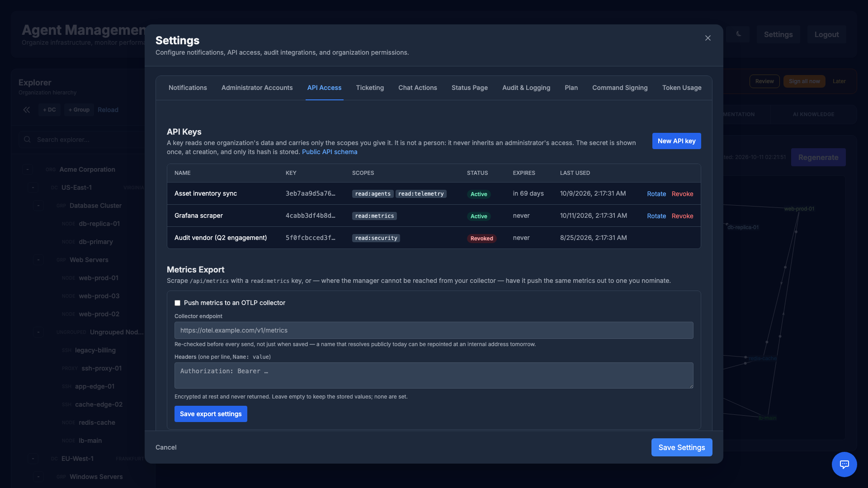The height and width of the screenshot is (488, 868).
Task: Revoke the Grafana scraper key
Action: coord(682,216)
